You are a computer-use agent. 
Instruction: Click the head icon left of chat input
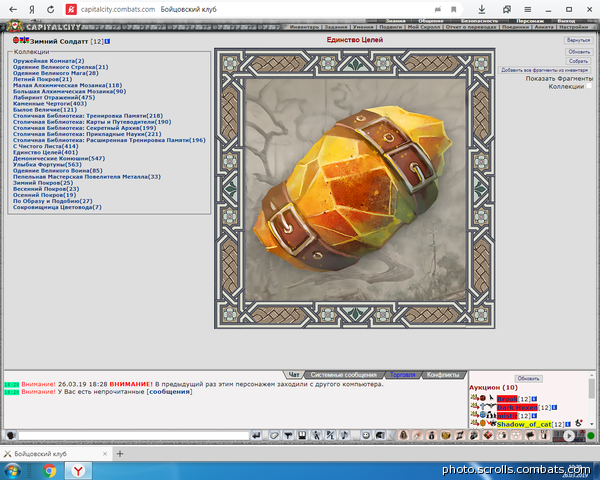[11, 435]
